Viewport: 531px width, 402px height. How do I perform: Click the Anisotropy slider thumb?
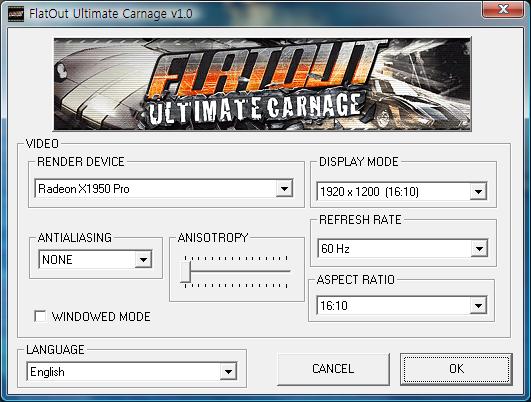click(186, 272)
